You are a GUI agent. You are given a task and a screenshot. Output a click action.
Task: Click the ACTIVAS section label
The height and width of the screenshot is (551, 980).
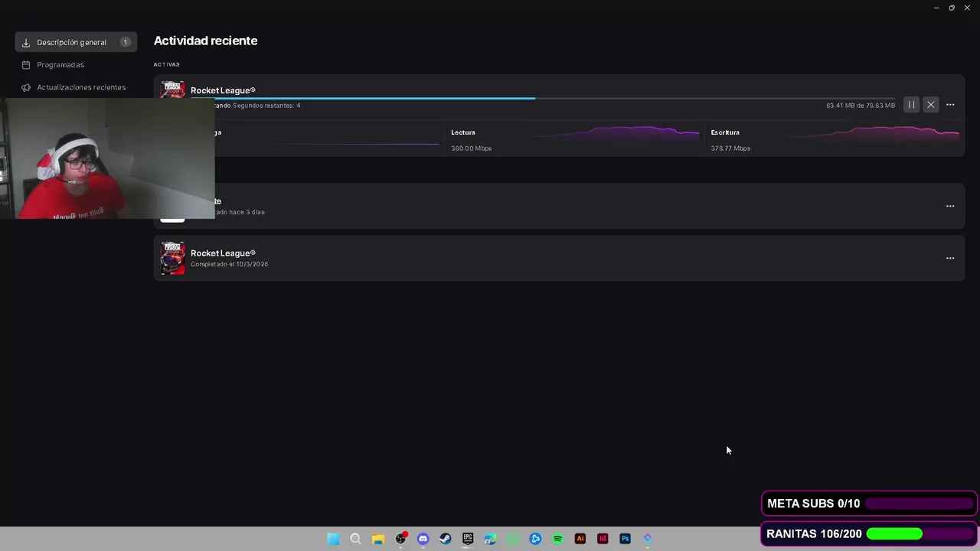[x=167, y=64]
